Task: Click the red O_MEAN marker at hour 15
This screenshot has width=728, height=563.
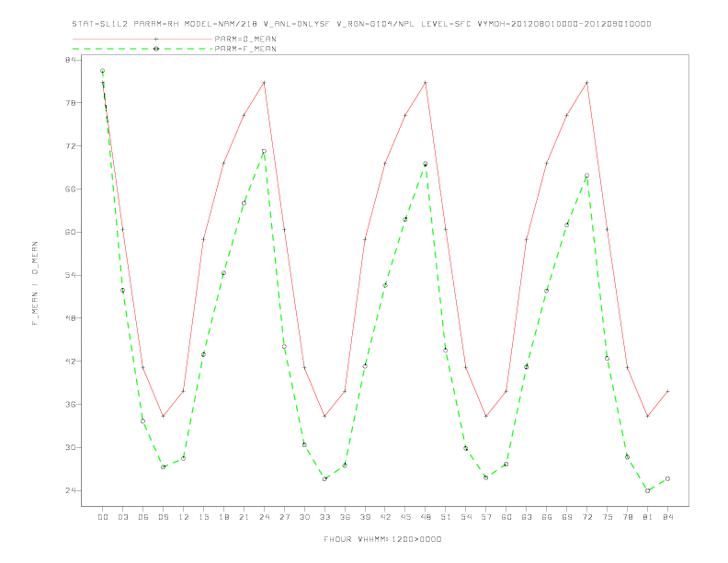Action: (203, 240)
